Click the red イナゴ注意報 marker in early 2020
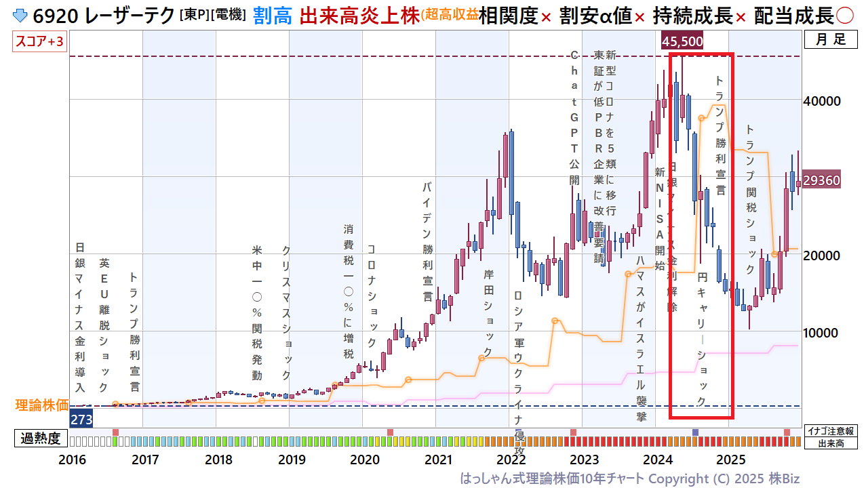Screen dimensions: 868x488 pyautogui.click(x=390, y=432)
